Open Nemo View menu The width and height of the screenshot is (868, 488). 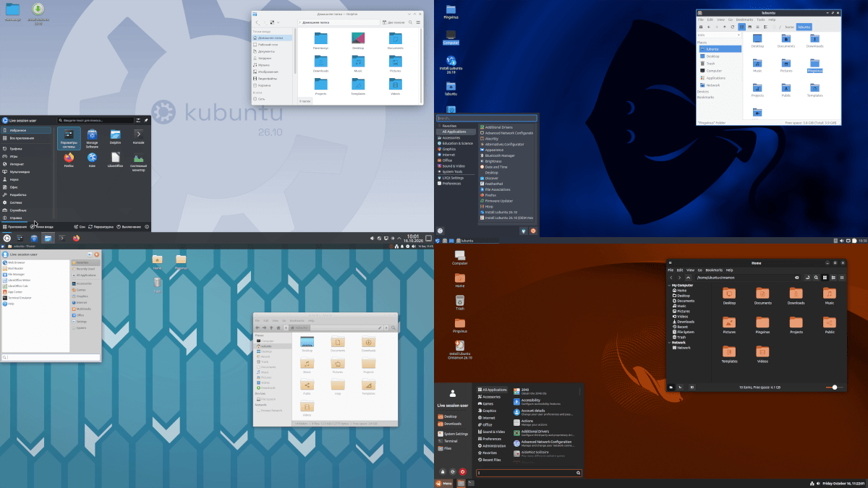pyautogui.click(x=690, y=270)
